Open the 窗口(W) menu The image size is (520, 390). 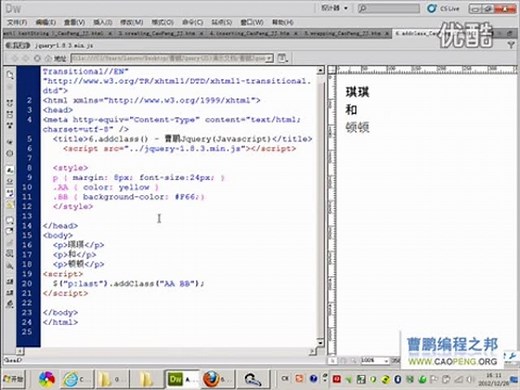[x=252, y=22]
